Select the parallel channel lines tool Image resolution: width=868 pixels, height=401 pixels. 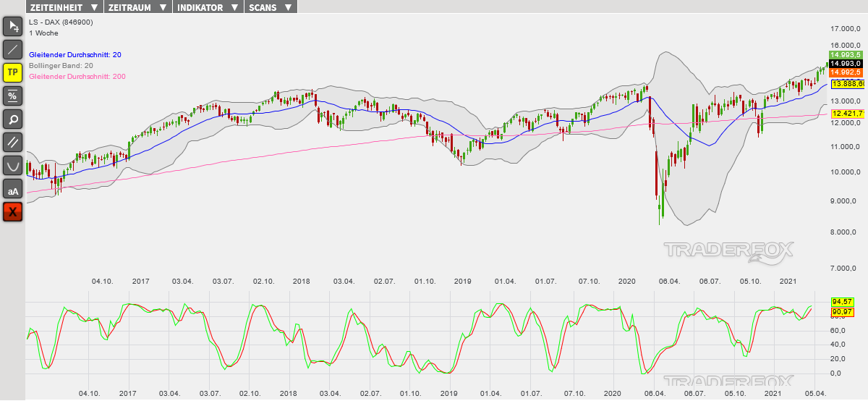pos(13,142)
